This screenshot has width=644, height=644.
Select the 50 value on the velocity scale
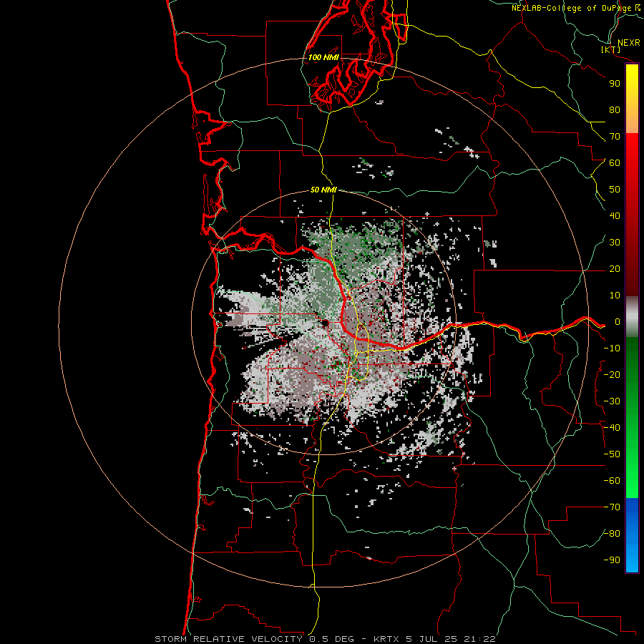tap(615, 190)
